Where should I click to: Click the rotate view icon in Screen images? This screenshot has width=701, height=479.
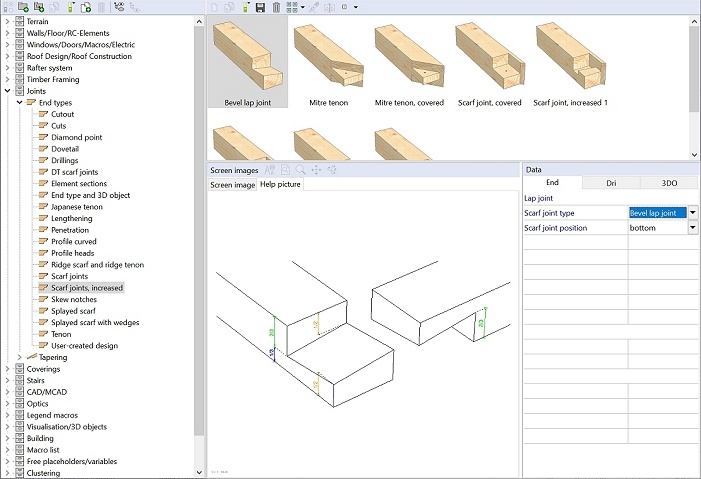pyautogui.click(x=332, y=170)
